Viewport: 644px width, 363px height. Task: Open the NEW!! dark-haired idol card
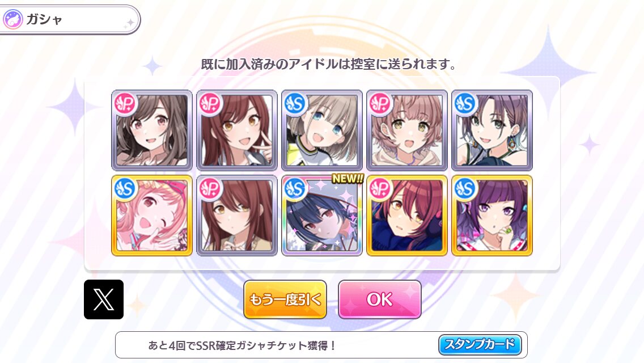[x=322, y=216]
